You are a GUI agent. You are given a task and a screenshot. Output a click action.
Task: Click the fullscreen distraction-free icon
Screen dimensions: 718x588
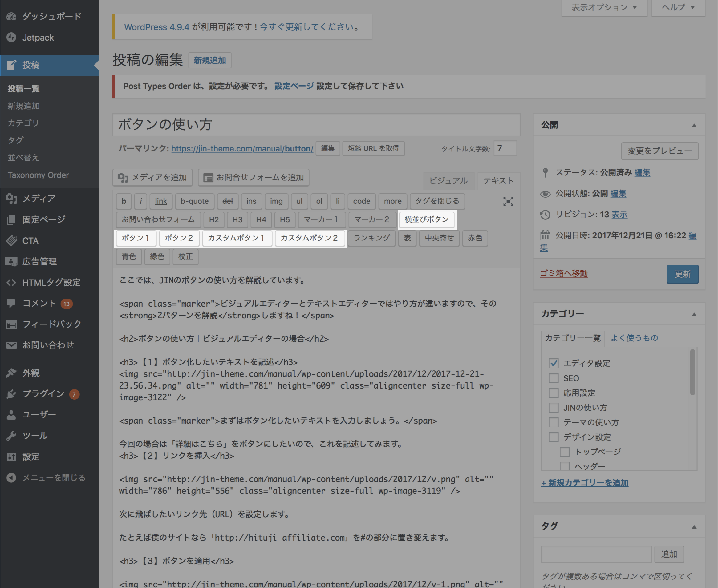pos(508,201)
